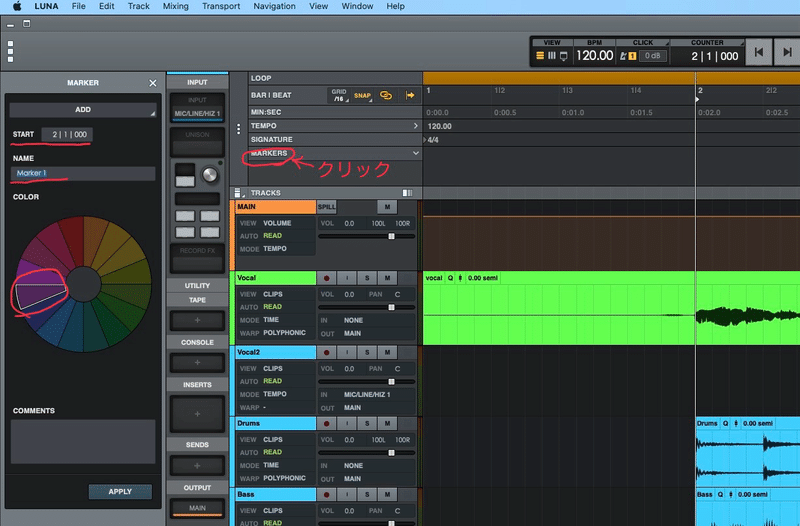Toggle the metronome icon under CLICK
This screenshot has height=526, width=800.
(623, 56)
